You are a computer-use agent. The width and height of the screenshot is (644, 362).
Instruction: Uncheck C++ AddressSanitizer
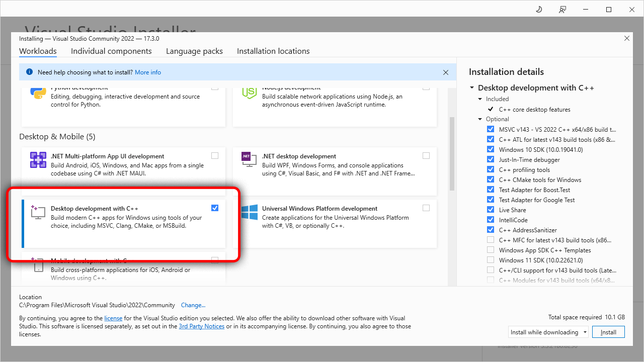(491, 230)
